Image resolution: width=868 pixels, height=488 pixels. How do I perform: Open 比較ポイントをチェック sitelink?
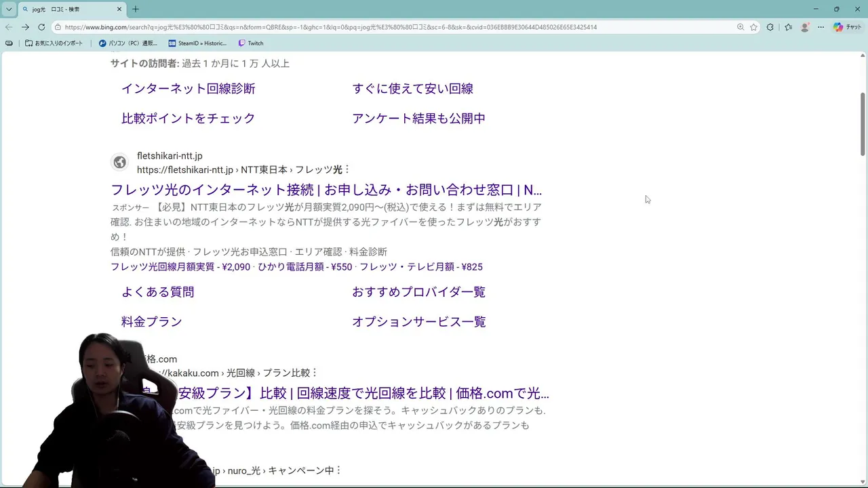tap(189, 119)
